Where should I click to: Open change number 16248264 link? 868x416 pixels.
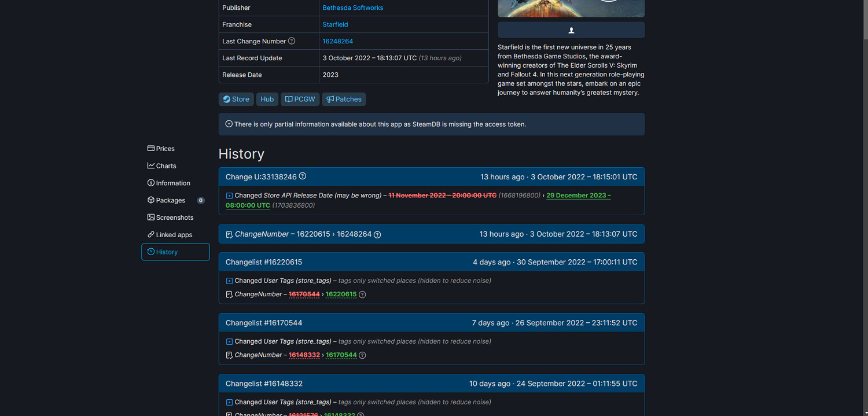(338, 41)
